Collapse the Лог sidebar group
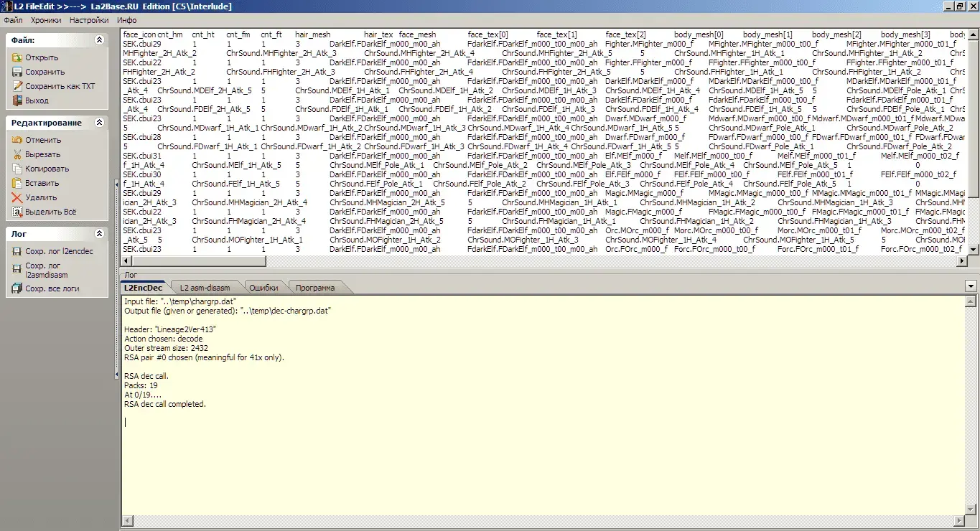The width and height of the screenshot is (980, 531). pos(100,234)
